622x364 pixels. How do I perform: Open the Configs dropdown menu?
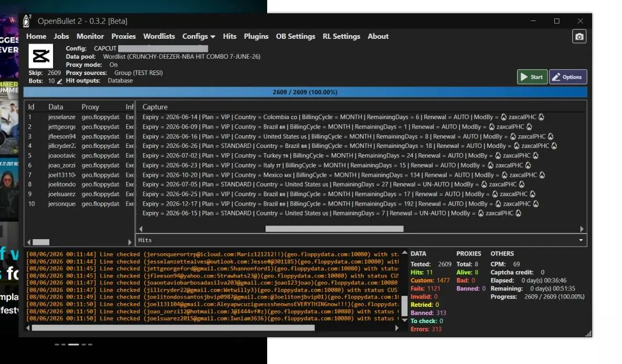pyautogui.click(x=199, y=37)
